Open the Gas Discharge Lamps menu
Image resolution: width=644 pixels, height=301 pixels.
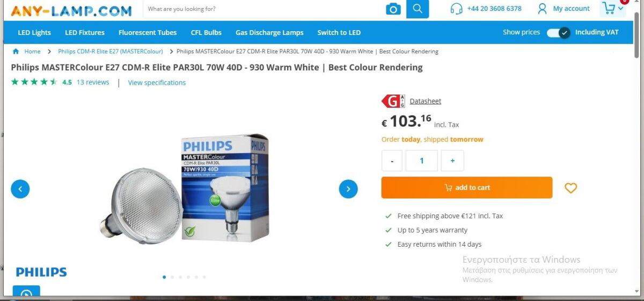269,32
